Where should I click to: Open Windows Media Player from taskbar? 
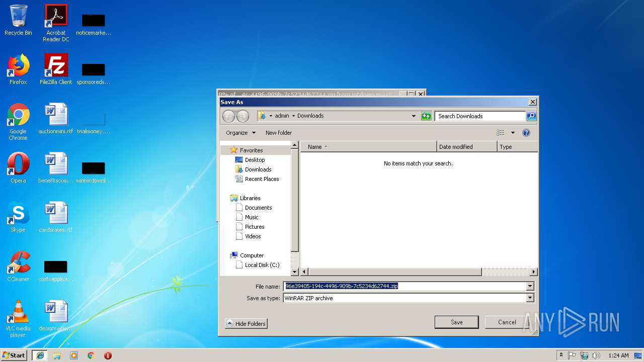[x=74, y=355]
